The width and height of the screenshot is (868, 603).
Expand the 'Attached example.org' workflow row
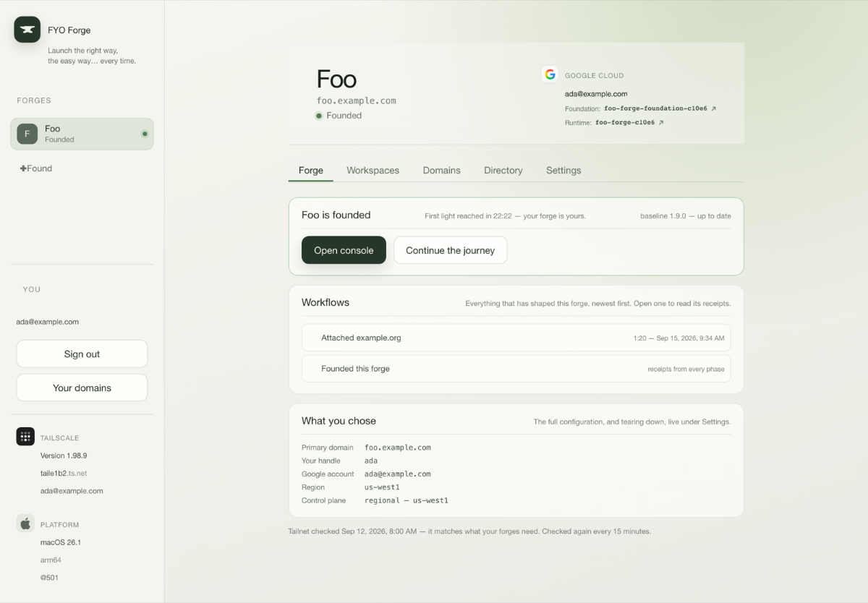(x=516, y=338)
